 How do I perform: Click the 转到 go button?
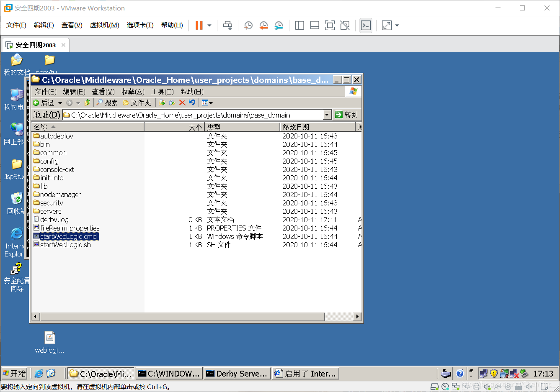(347, 115)
